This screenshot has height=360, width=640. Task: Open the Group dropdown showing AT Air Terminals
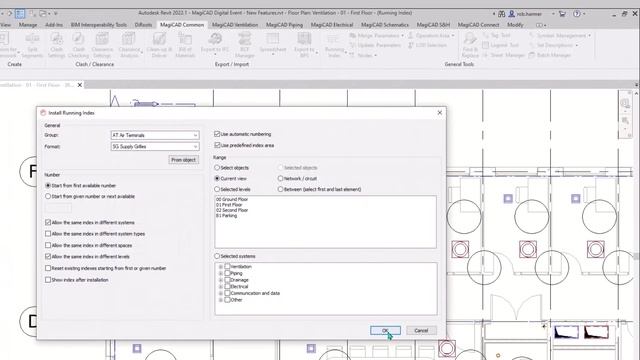tap(155, 135)
